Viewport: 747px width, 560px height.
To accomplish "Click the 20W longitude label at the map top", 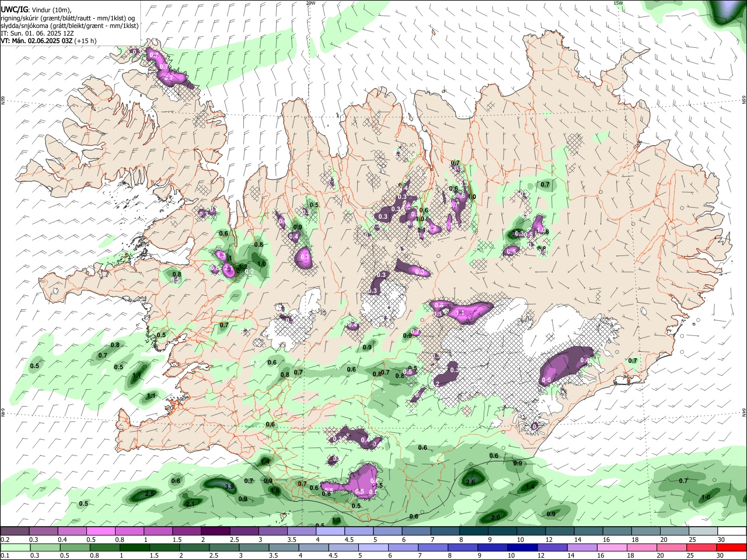I will tap(310, 3).
